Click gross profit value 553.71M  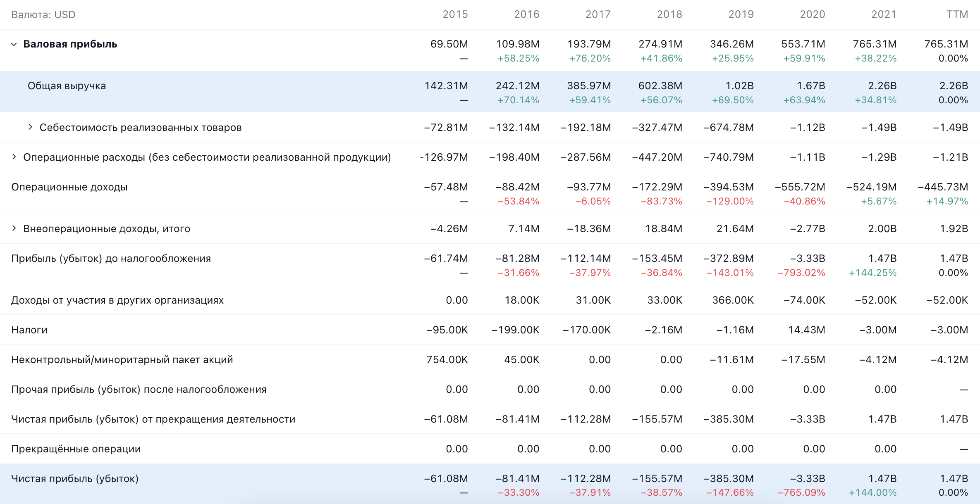pos(803,44)
